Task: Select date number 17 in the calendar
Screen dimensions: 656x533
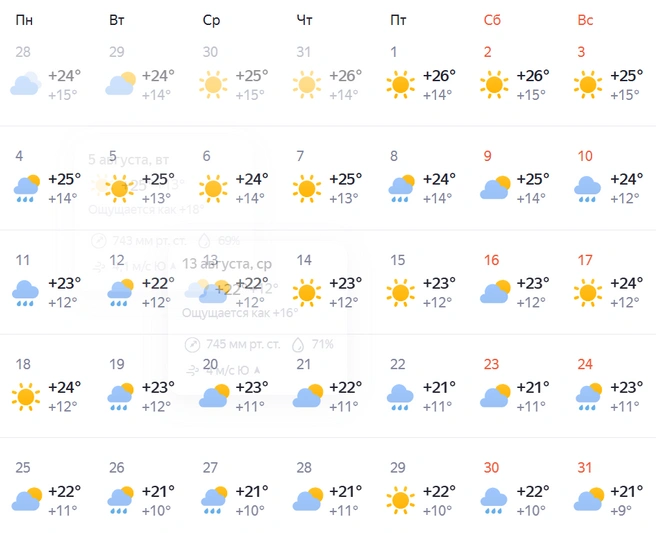Action: coord(584,260)
